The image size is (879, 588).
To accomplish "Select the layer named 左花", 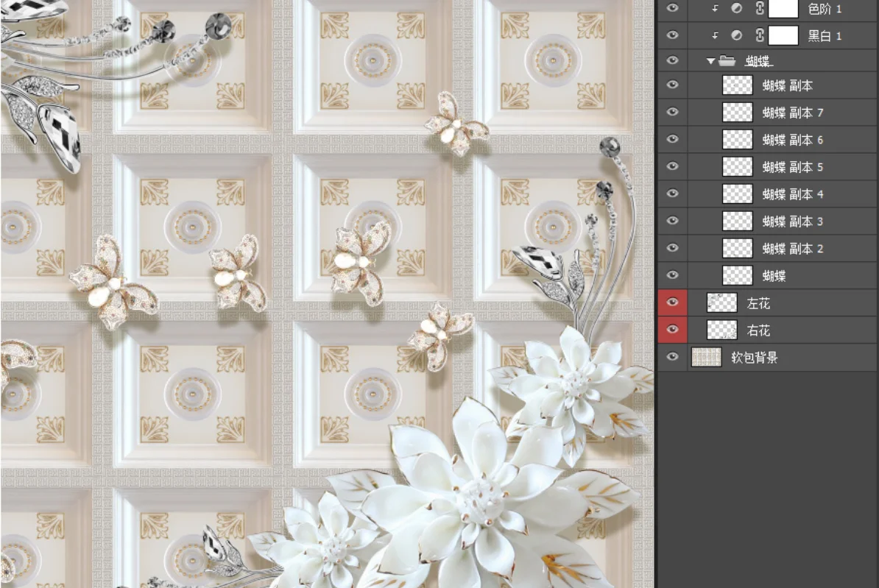I will pyautogui.click(x=758, y=303).
